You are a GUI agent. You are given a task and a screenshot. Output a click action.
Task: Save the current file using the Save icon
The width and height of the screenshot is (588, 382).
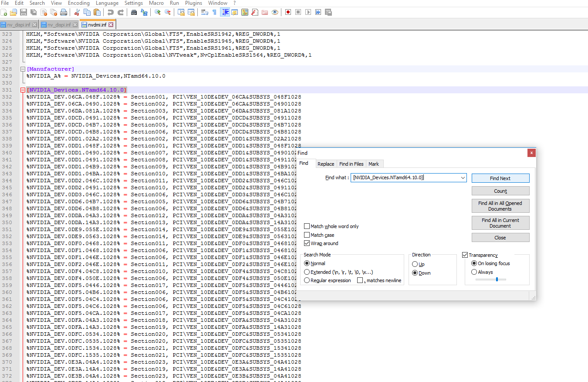tap(24, 12)
